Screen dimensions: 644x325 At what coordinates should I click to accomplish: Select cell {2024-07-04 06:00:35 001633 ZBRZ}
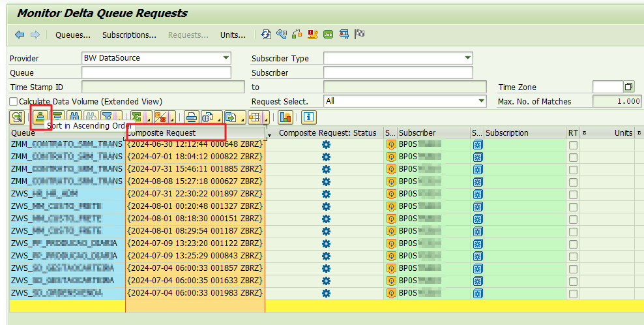click(x=195, y=281)
